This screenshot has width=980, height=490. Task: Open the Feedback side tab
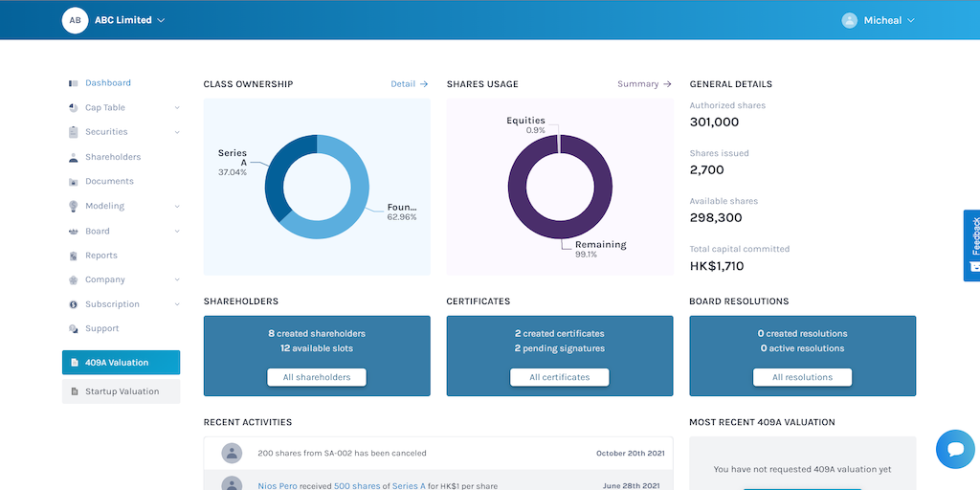coord(972,246)
